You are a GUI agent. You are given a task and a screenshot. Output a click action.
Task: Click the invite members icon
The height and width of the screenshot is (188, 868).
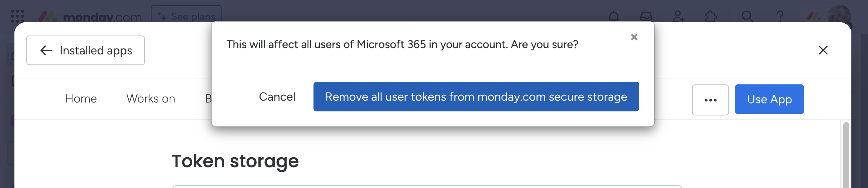point(678,16)
